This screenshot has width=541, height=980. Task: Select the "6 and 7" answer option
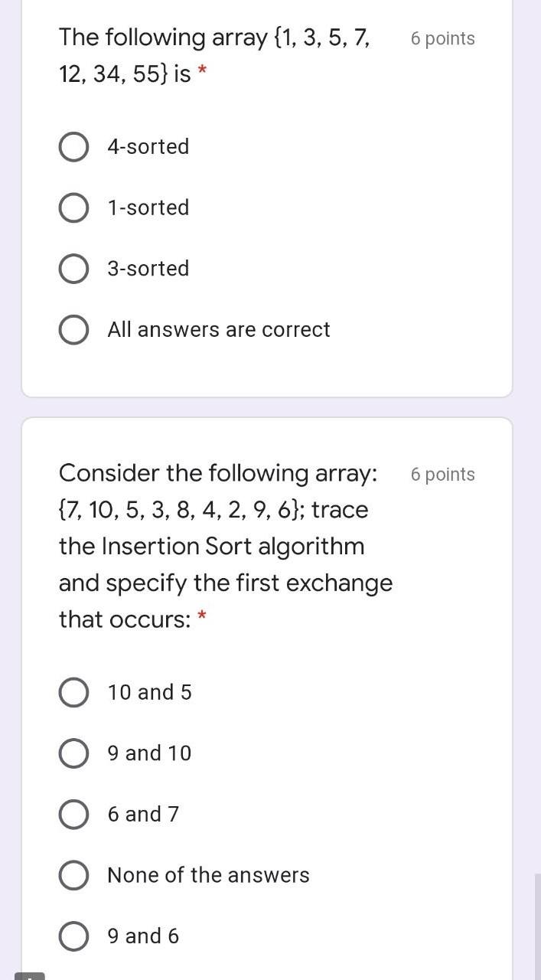[73, 814]
